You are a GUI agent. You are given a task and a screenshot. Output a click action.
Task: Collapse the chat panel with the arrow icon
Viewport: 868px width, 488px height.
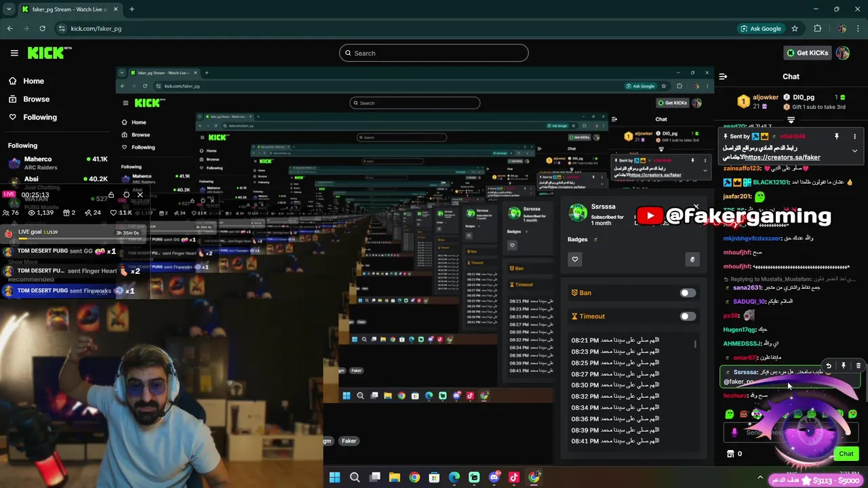click(x=723, y=77)
